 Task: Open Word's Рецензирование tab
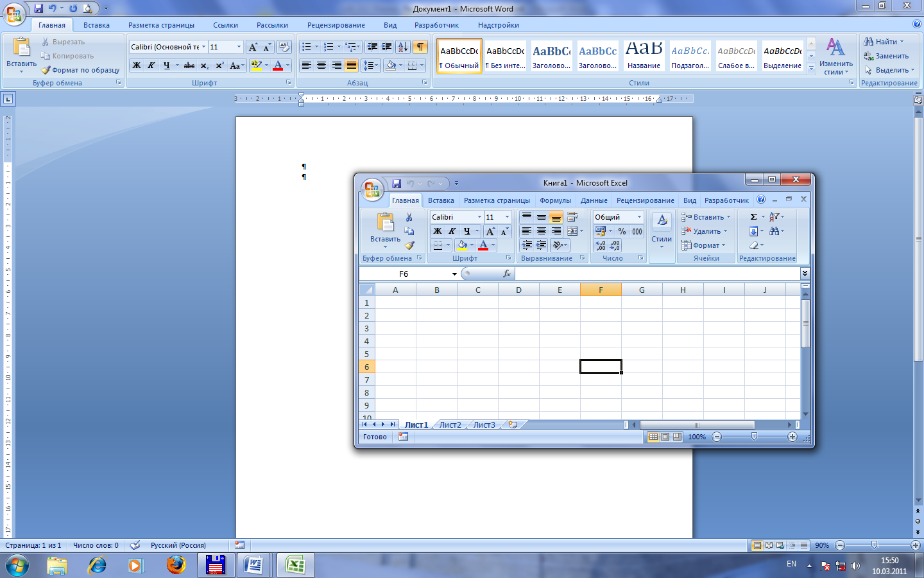pos(336,25)
